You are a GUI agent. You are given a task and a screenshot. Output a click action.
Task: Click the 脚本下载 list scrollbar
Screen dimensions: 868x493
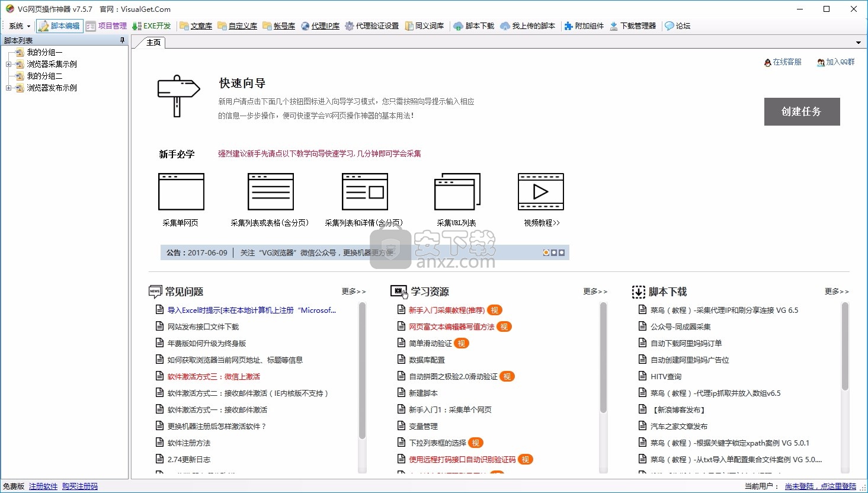pyautogui.click(x=845, y=347)
